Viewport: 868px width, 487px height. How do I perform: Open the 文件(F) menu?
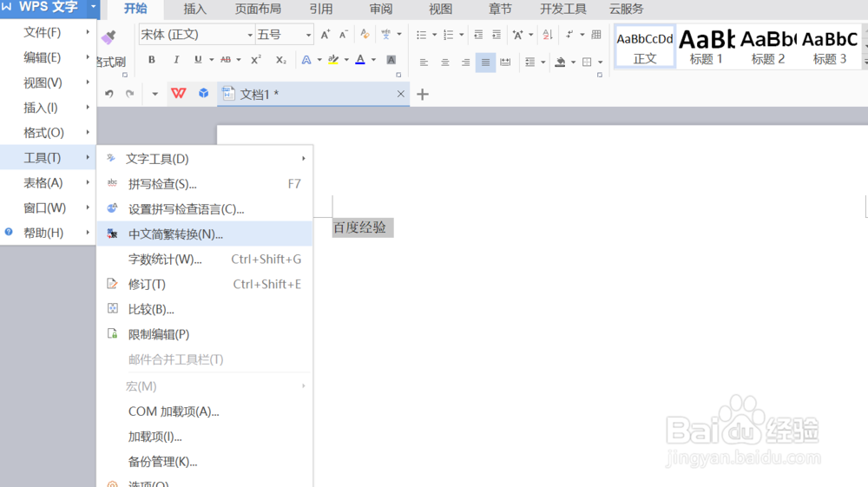pyautogui.click(x=48, y=33)
